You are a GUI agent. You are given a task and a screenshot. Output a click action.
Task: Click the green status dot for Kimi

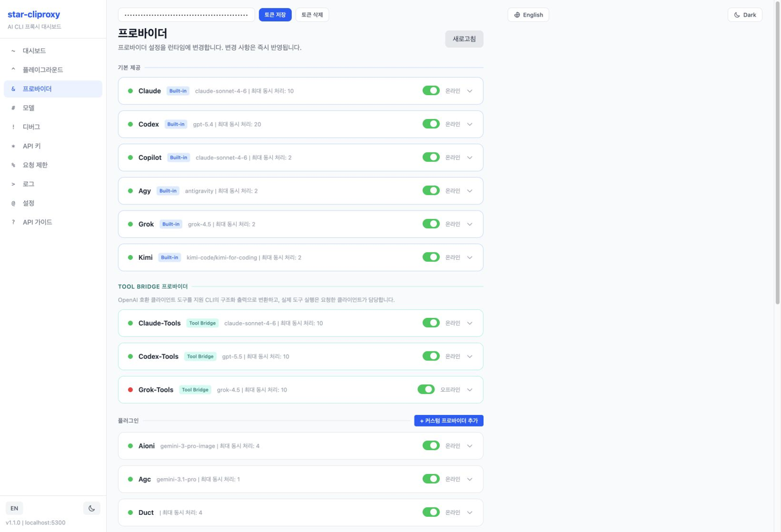[x=130, y=257]
